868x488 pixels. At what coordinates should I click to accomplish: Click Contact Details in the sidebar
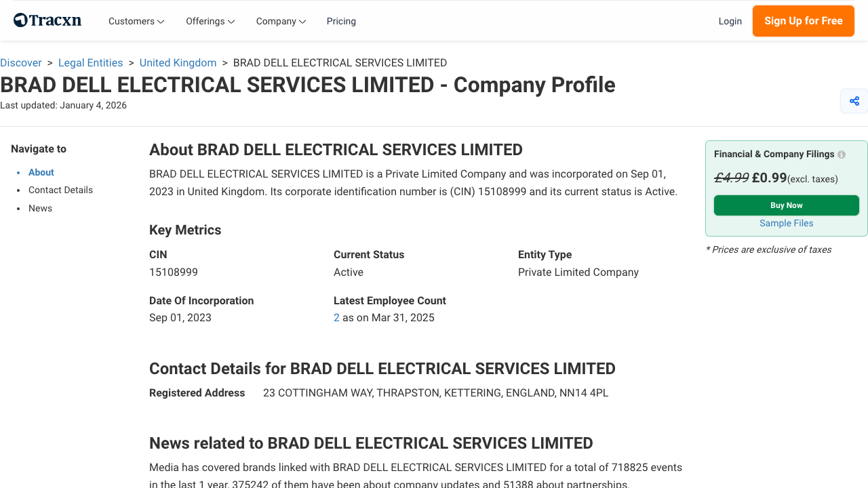tap(60, 190)
